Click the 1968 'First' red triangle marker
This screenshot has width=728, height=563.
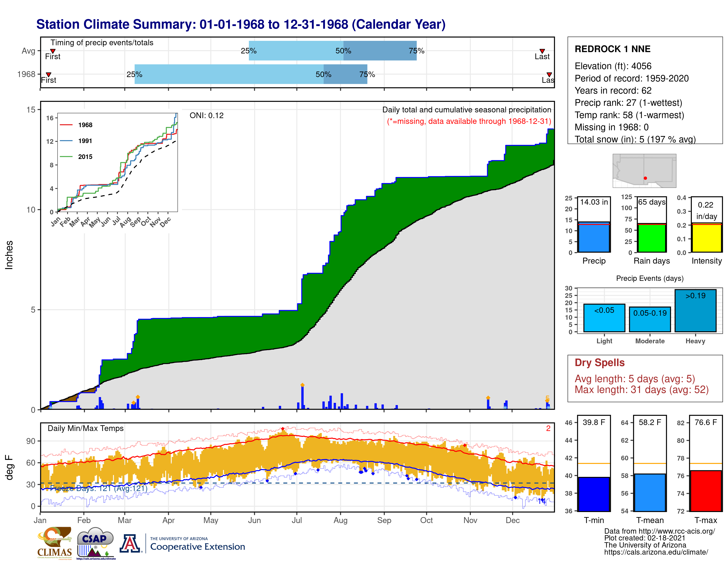click(x=49, y=74)
